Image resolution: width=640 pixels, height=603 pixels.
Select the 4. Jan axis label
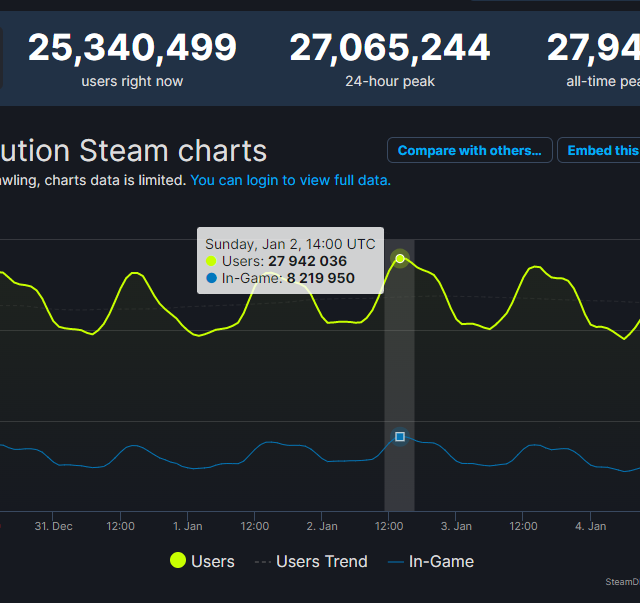click(590, 525)
